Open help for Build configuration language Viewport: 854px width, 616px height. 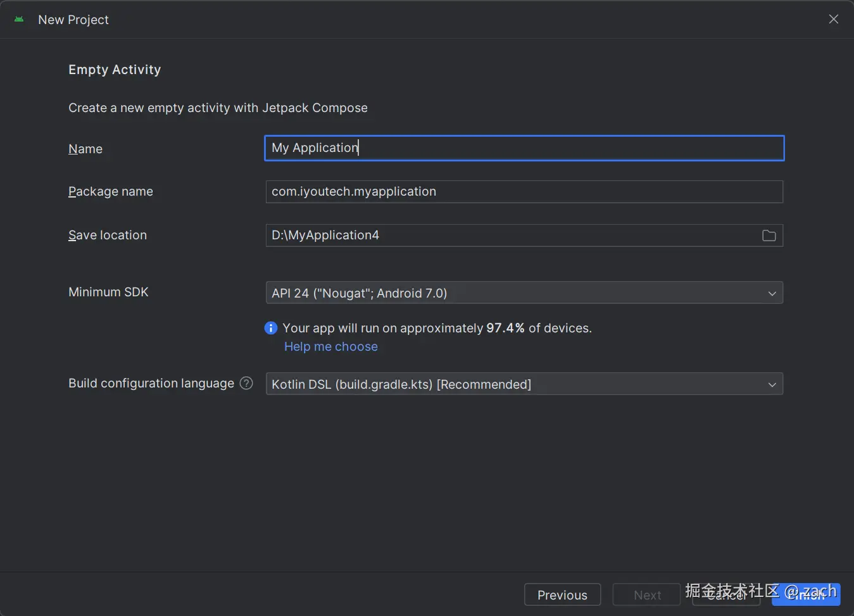point(246,383)
